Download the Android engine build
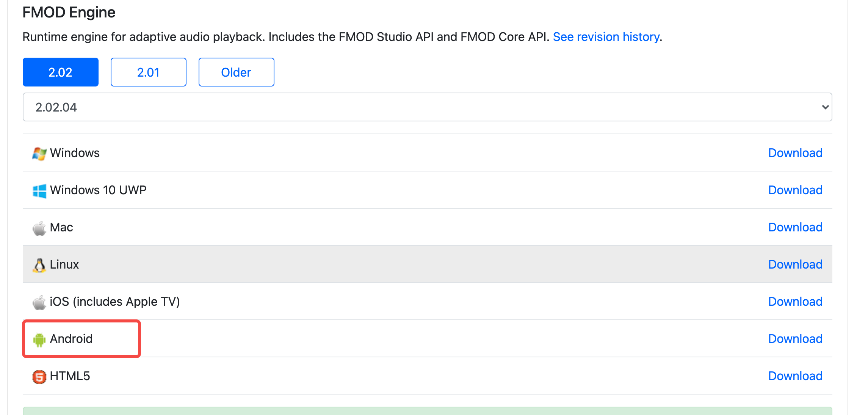Image resolution: width=868 pixels, height=415 pixels. point(795,339)
